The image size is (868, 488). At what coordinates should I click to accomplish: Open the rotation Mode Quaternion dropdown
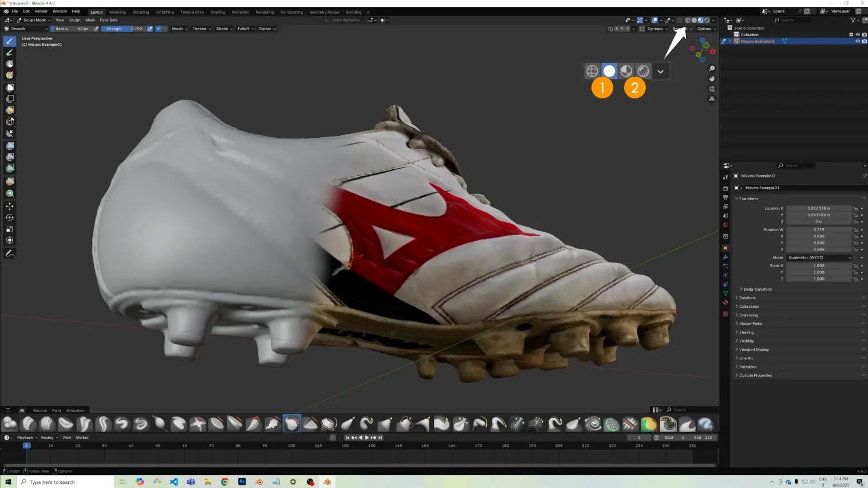[819, 257]
